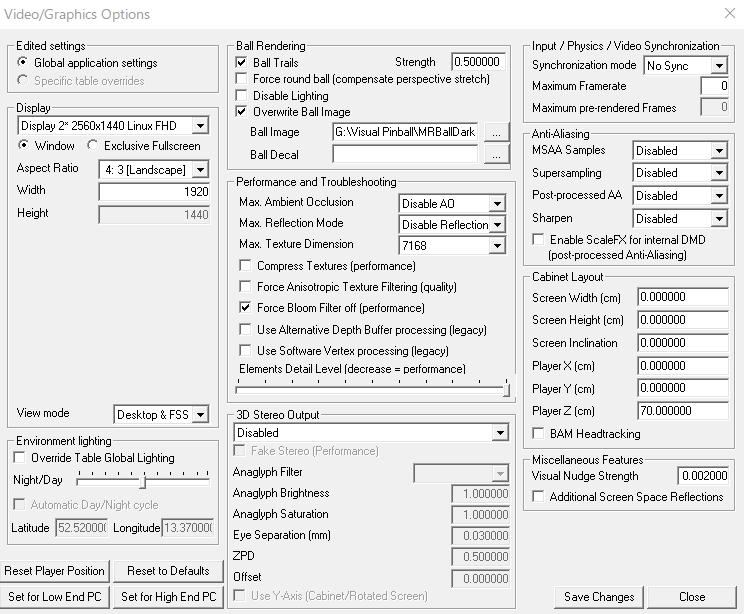Viewport: 744px width, 614px height.
Task: Toggle the Ball Trails checkbox
Action: (x=241, y=62)
